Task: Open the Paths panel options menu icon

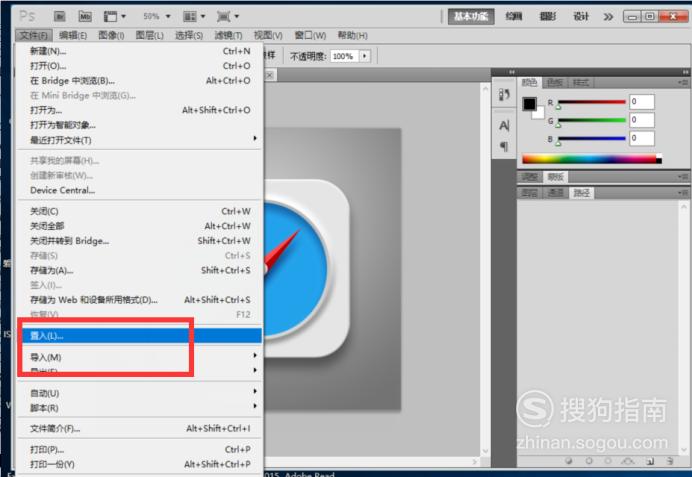Action: point(683,193)
